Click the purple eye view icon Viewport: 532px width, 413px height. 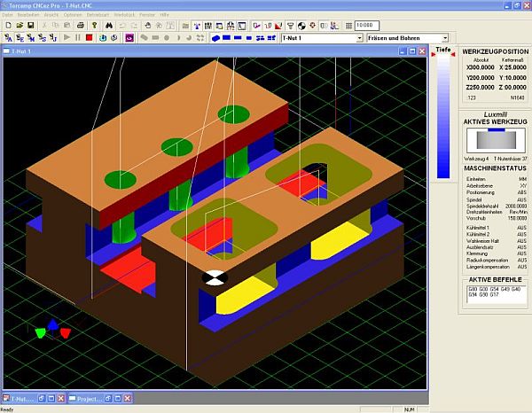coord(129,39)
